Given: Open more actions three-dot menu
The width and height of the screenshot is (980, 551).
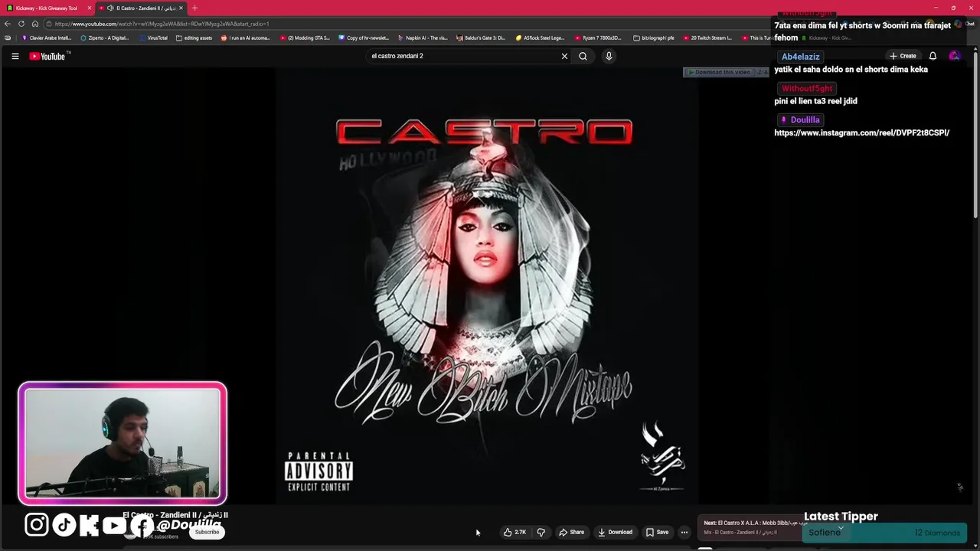Looking at the screenshot, I should [684, 532].
